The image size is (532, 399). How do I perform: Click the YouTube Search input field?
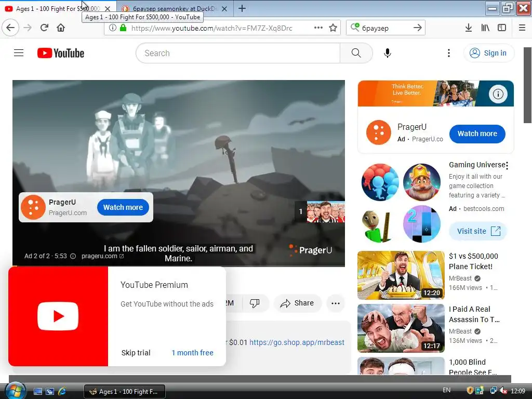(x=238, y=53)
